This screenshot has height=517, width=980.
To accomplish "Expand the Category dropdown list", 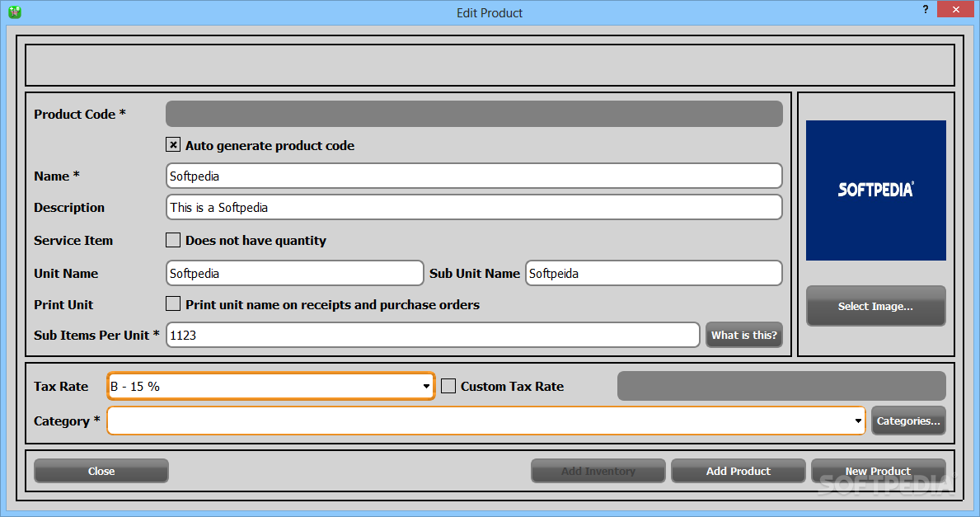I will (486, 421).
